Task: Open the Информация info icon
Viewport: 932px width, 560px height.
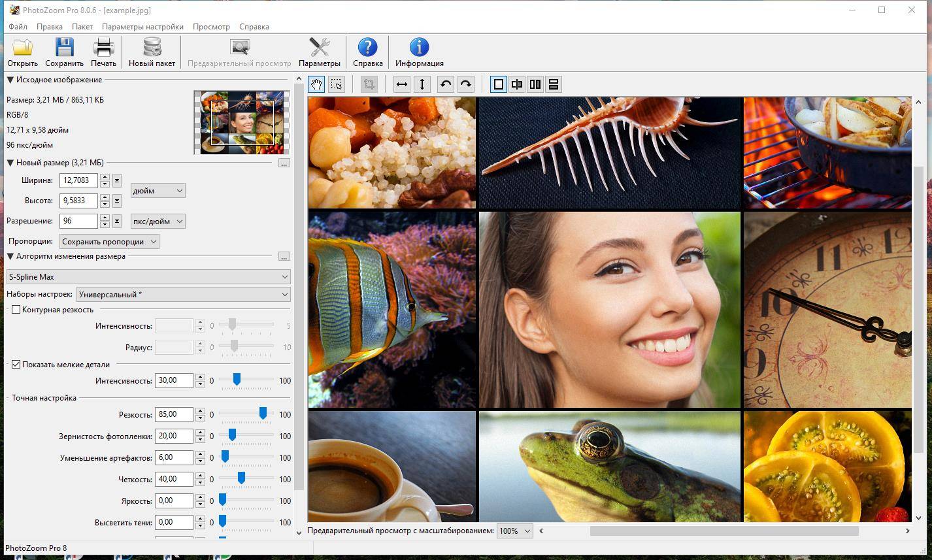Action: 419,48
